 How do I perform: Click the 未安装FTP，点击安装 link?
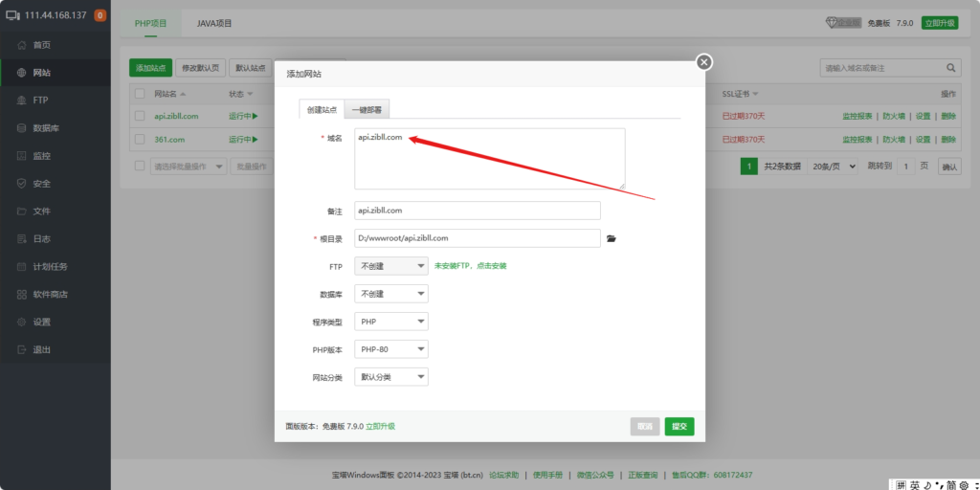click(x=470, y=266)
